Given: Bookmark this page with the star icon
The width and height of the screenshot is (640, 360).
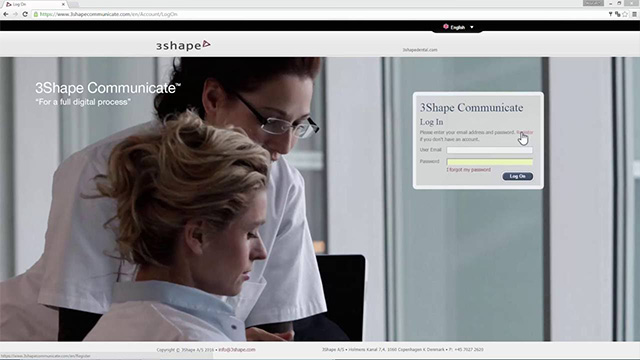Looking at the screenshot, I should (625, 14).
